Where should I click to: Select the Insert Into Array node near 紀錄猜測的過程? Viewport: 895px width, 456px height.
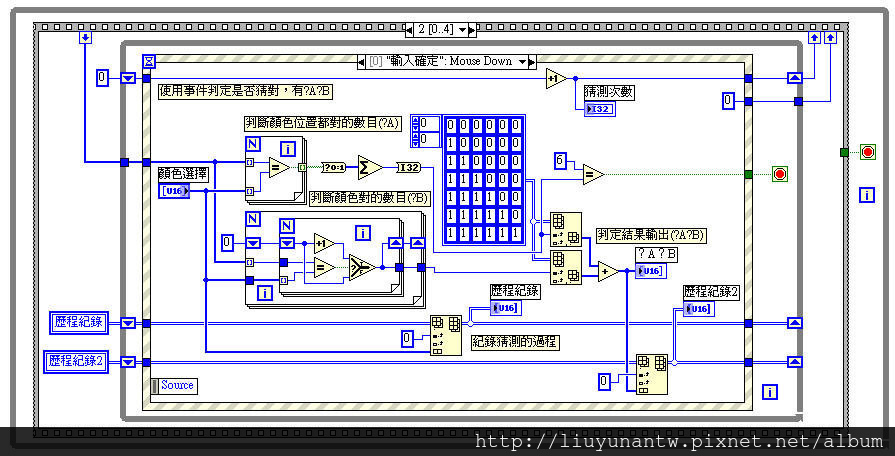(446, 336)
